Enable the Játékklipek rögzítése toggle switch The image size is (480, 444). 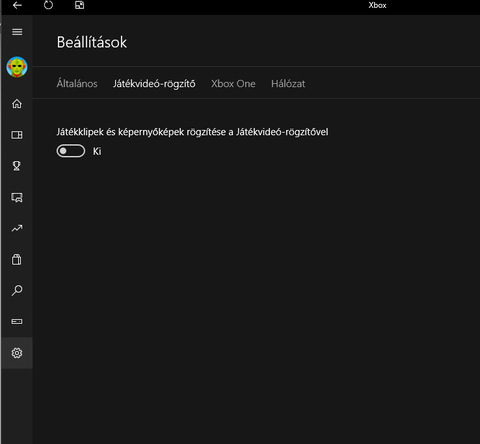[71, 151]
